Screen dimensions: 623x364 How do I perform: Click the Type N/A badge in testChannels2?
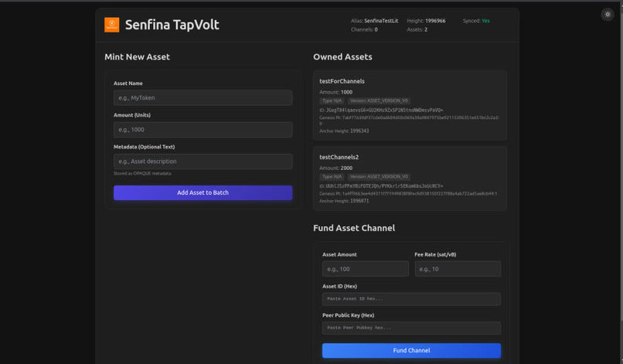pyautogui.click(x=332, y=177)
